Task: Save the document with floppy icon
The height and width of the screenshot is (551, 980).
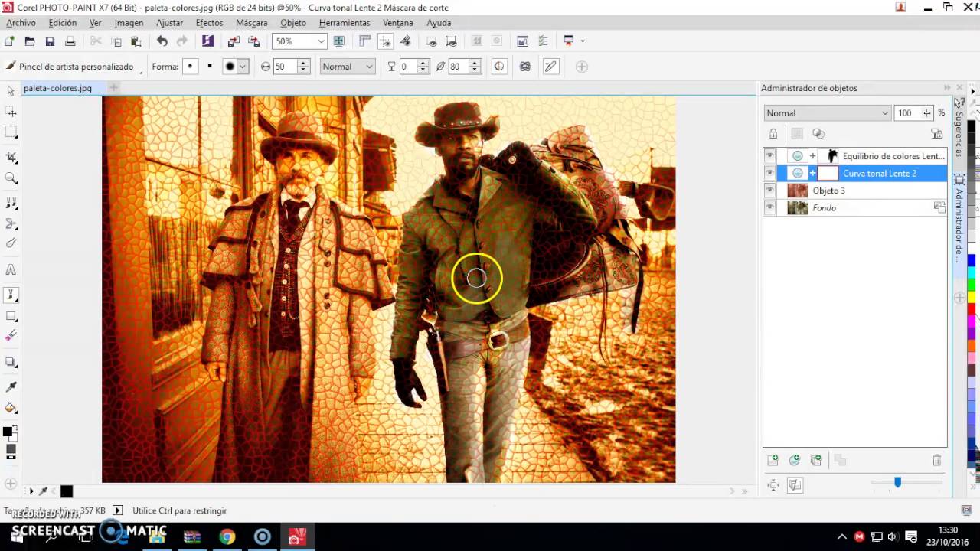Action: (50, 41)
